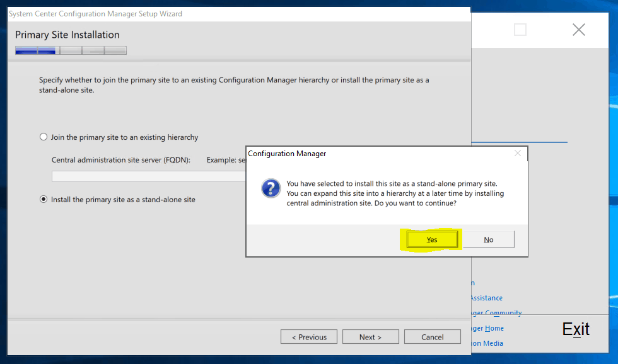618x364 pixels.
Task: Decline by clicking No
Action: coord(489,239)
